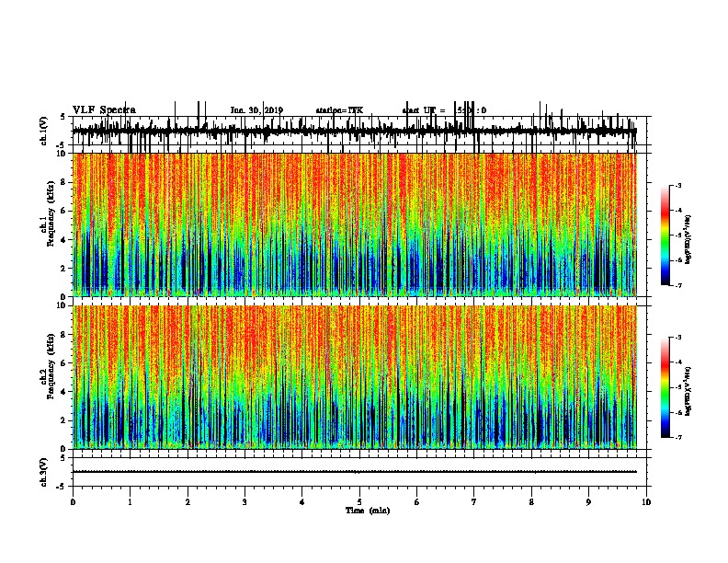
Task: Click the ch.2 'Frequency (kHz)' axis label
Action: coord(51,366)
